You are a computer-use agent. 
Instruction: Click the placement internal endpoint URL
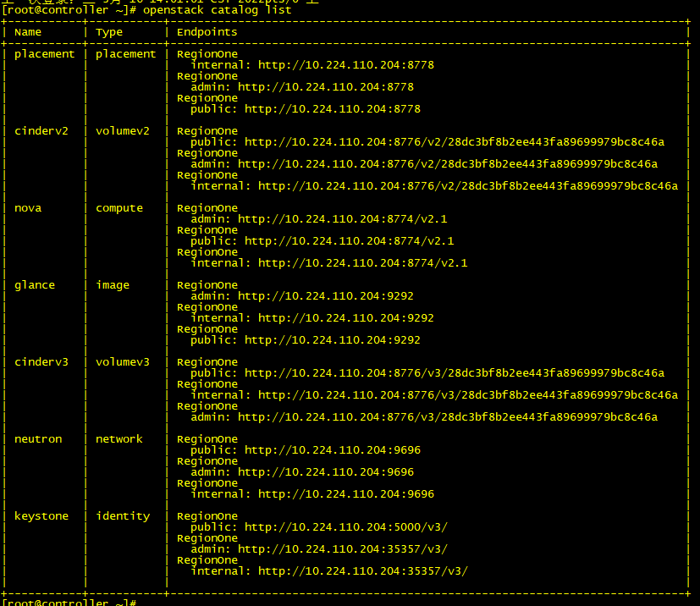pyautogui.click(x=345, y=65)
